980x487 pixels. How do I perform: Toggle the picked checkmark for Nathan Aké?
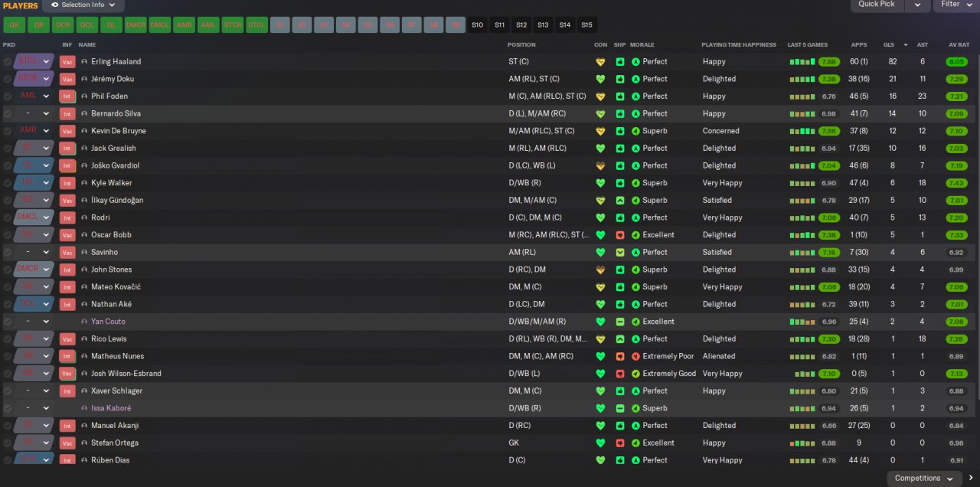click(8, 304)
